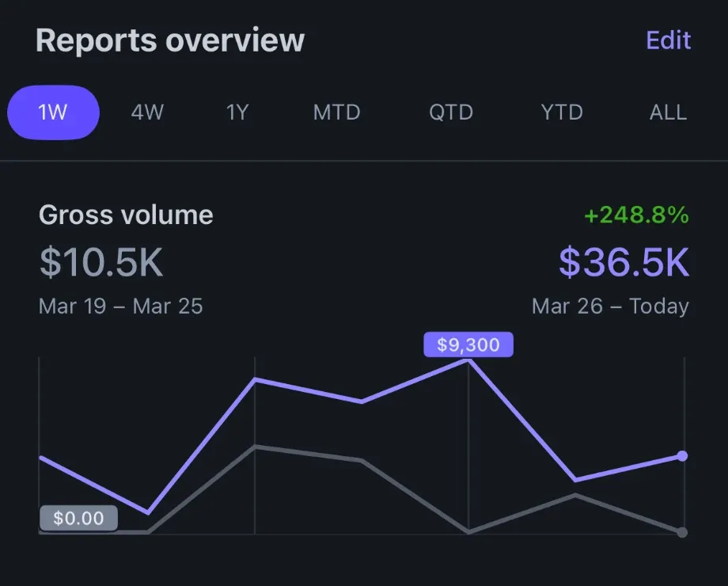Click the $36.5K current period amount
The height and width of the screenshot is (586, 728).
point(624,263)
